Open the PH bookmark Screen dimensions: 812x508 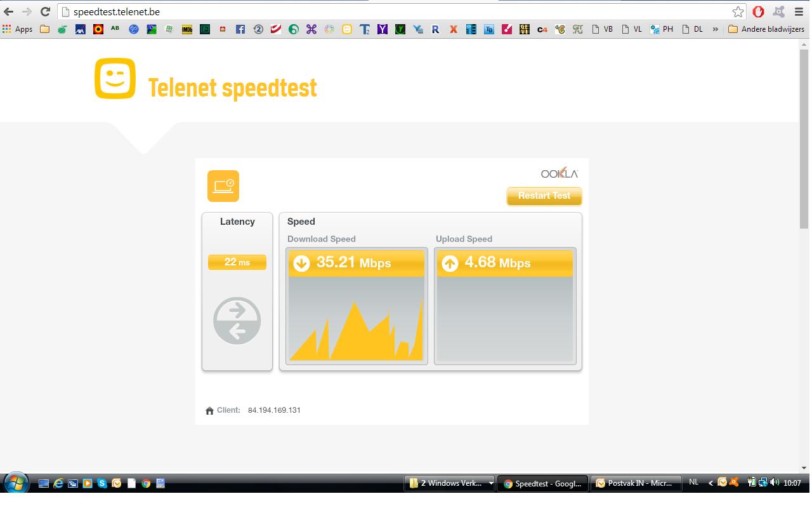[x=662, y=29]
